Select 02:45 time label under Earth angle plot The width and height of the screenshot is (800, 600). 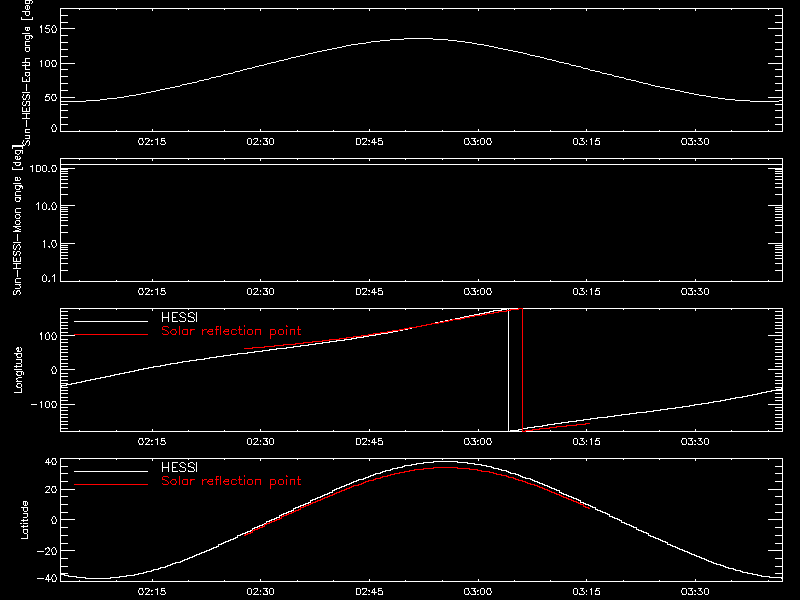click(x=369, y=142)
